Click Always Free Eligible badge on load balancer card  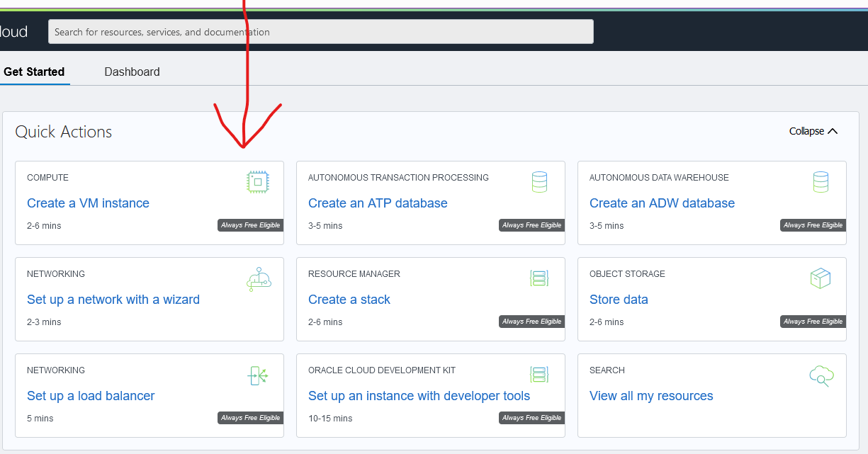(250, 418)
